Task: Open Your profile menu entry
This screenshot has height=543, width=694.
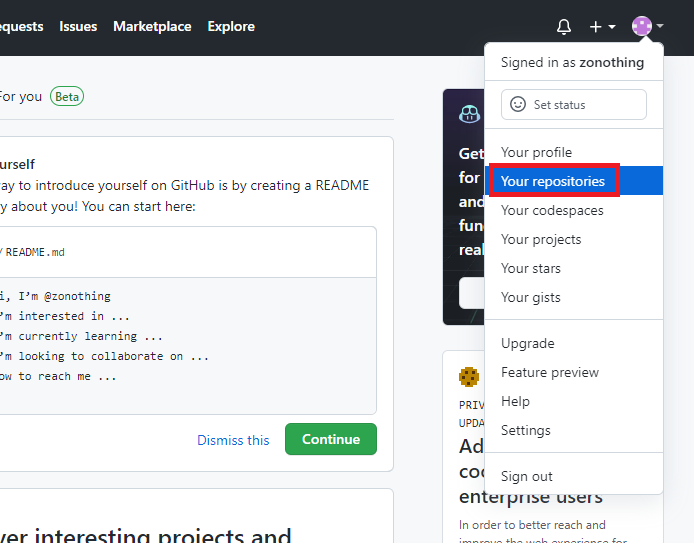Action: click(574, 152)
